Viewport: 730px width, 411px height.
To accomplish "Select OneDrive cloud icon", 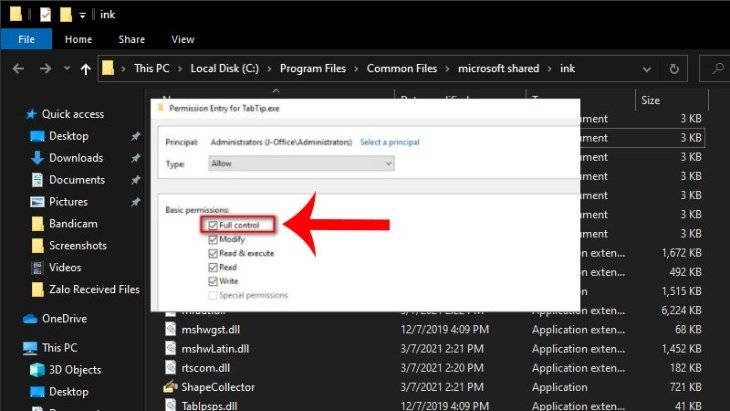I will (x=30, y=319).
